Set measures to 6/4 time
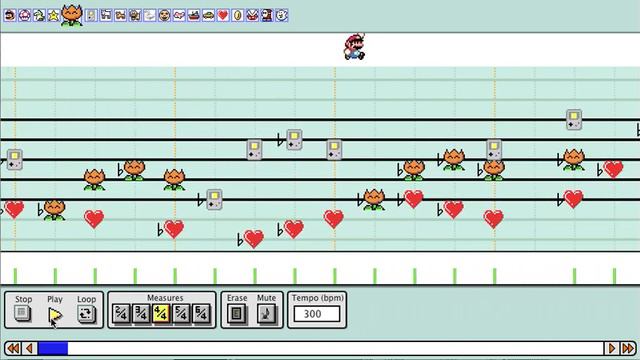The height and width of the screenshot is (360, 640). point(201,314)
